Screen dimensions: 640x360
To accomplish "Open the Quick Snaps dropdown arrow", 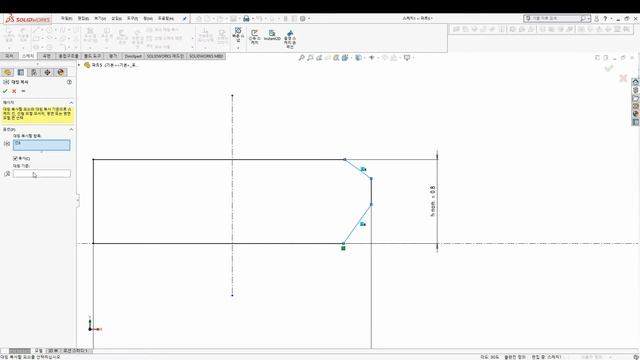I will point(238,48).
